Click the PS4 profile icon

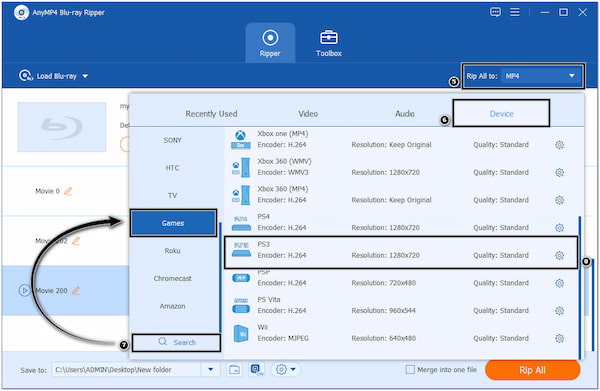tap(241, 223)
